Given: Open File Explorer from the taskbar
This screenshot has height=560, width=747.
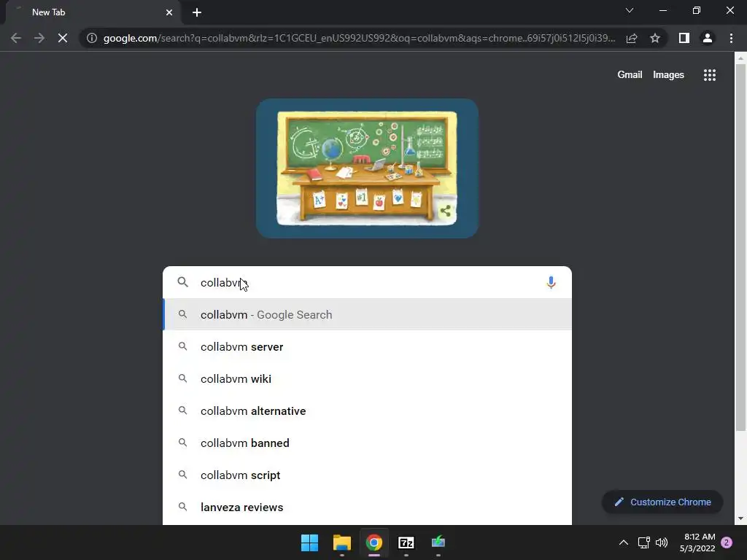Looking at the screenshot, I should [342, 542].
